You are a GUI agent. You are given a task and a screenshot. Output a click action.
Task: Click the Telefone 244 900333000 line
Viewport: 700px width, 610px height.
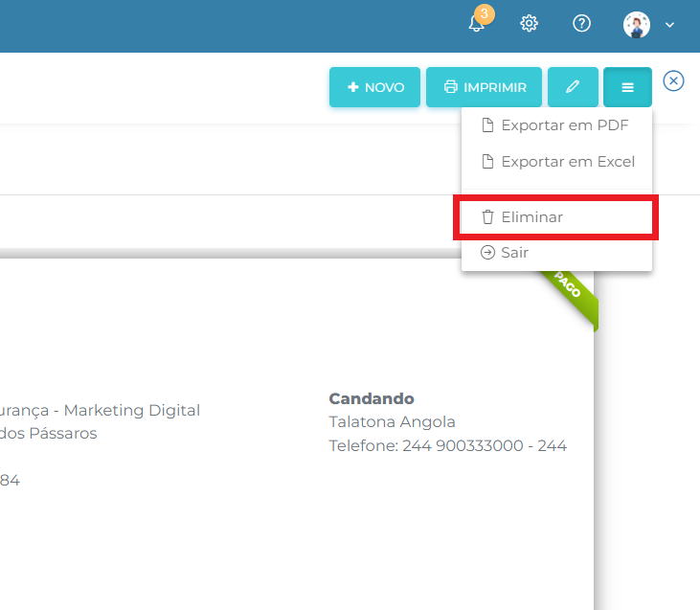[x=448, y=445]
